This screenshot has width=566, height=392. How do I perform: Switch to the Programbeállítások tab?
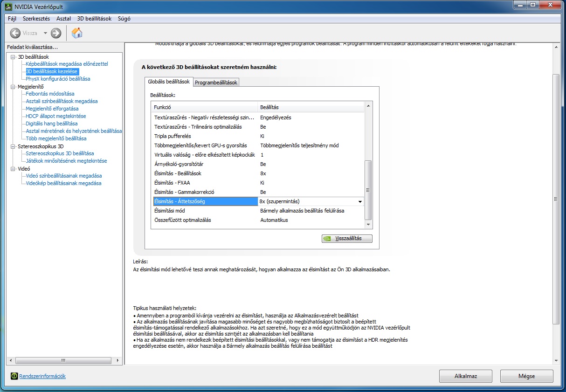pos(216,83)
